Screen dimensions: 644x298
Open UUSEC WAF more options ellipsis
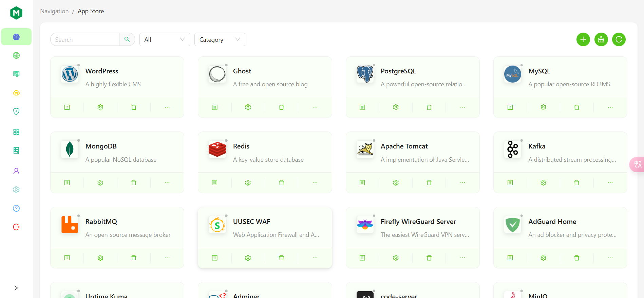(315, 258)
